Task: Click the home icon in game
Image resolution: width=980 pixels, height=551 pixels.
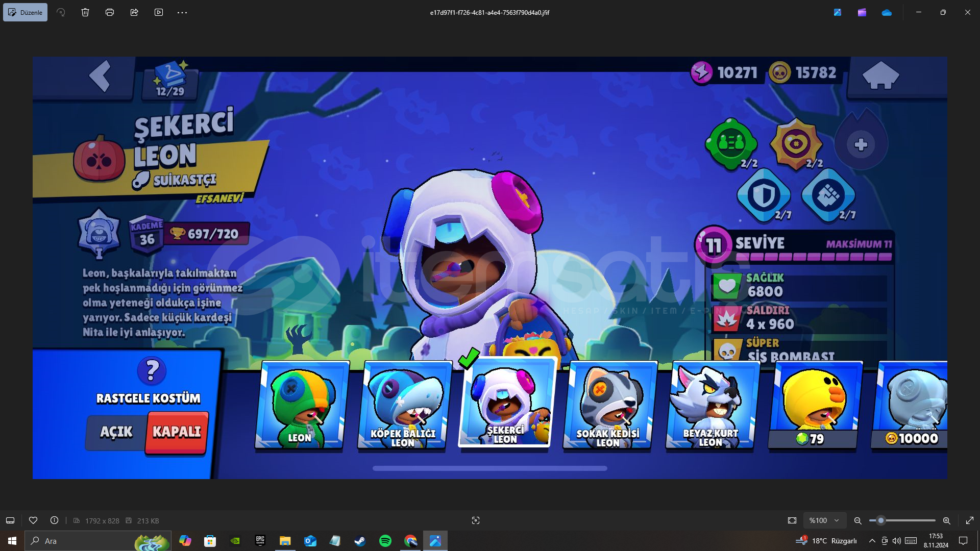Action: point(880,76)
